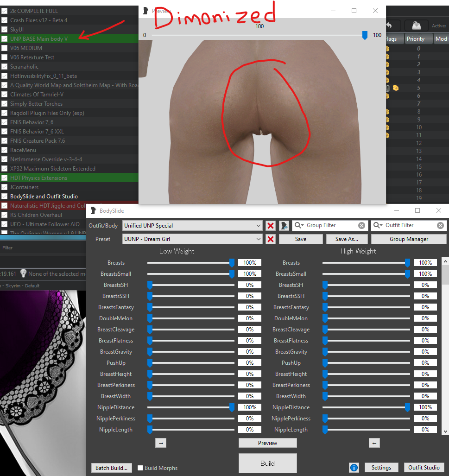Click the Low Weight Breasts slider
Viewport: 449px width, 476px height.
190,263
